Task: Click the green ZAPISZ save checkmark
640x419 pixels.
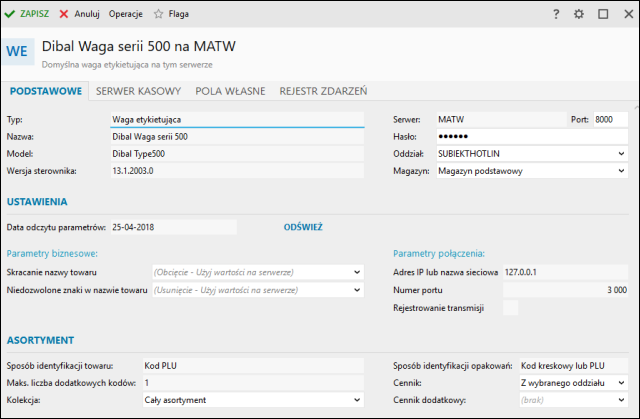Action: [11, 14]
